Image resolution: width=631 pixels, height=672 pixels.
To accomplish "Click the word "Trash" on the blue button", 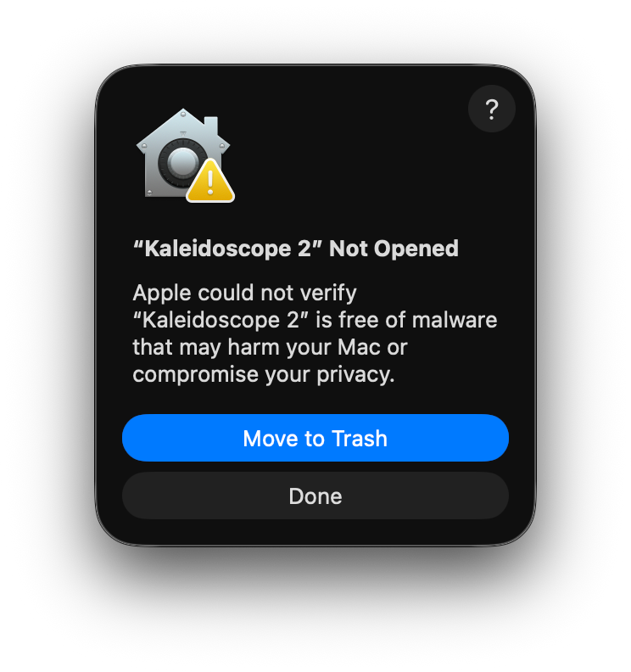I will point(360,439).
